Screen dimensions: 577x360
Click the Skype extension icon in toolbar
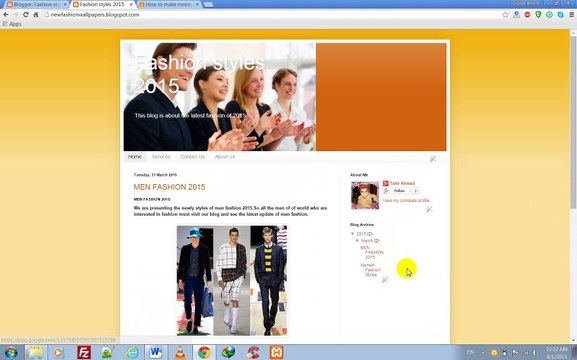560,15
